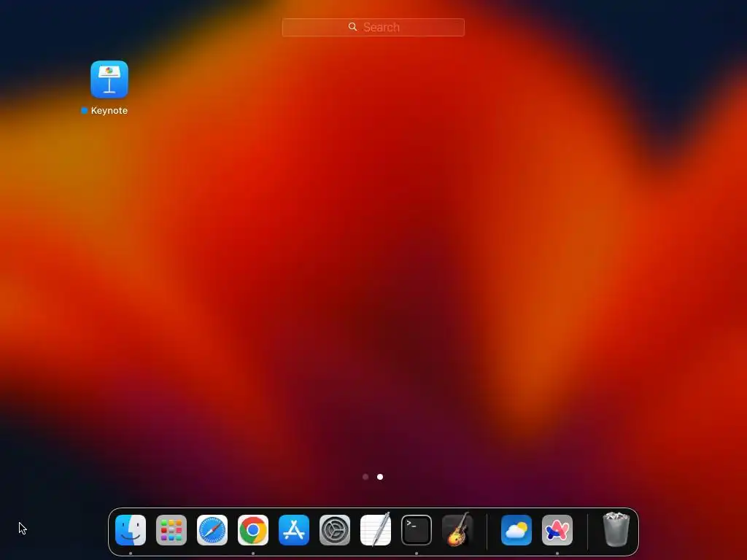Launch Safari from the Dock
Image resolution: width=747 pixels, height=560 pixels.
click(x=212, y=530)
